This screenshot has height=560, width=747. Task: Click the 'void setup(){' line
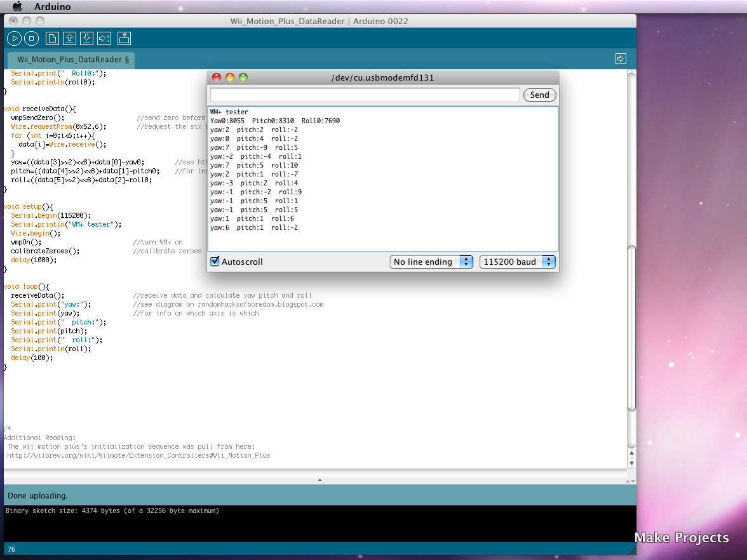click(28, 206)
